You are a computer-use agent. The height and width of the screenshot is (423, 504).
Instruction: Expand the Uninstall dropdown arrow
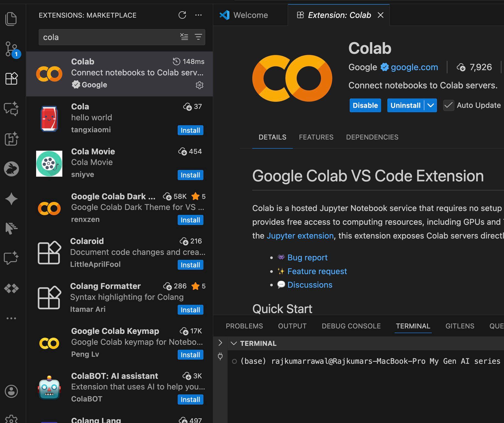(431, 105)
